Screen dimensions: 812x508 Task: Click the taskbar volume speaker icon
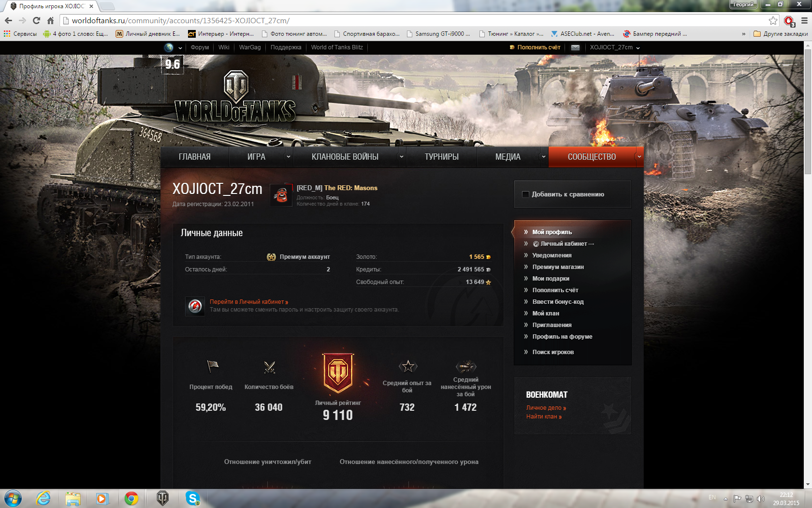click(761, 498)
